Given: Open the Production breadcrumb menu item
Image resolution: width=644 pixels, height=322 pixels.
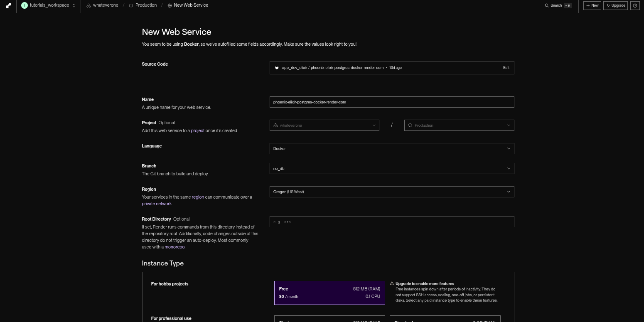Looking at the screenshot, I should [145, 5].
